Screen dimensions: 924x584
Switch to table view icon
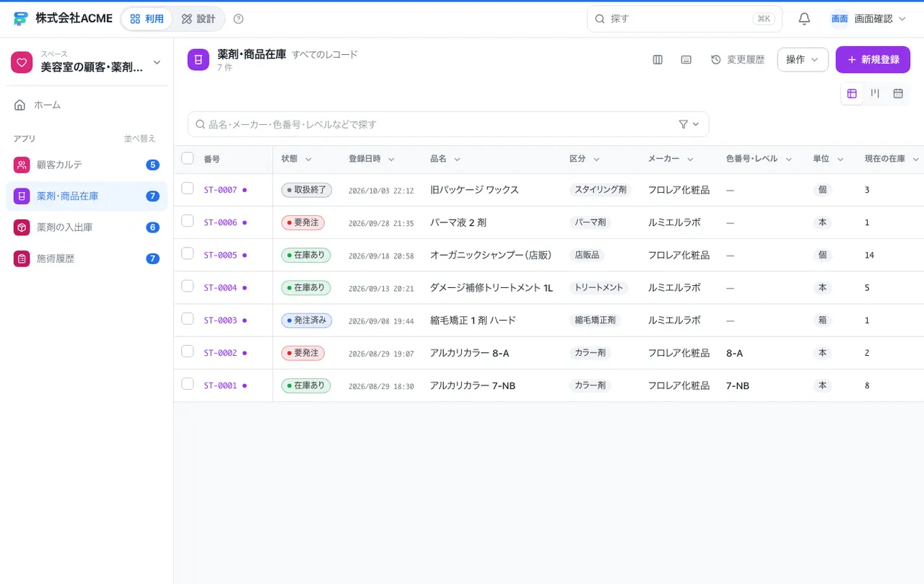point(852,93)
